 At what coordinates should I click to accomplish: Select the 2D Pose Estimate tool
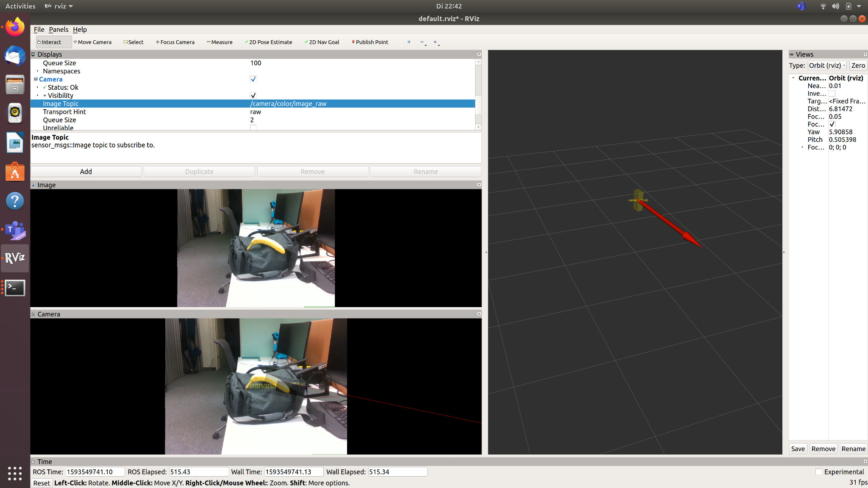pyautogui.click(x=269, y=42)
